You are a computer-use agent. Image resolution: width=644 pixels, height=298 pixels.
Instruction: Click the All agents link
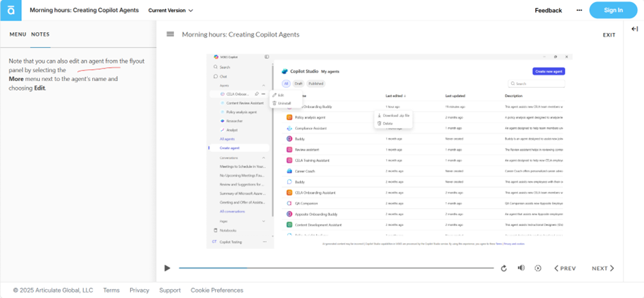pos(227,139)
